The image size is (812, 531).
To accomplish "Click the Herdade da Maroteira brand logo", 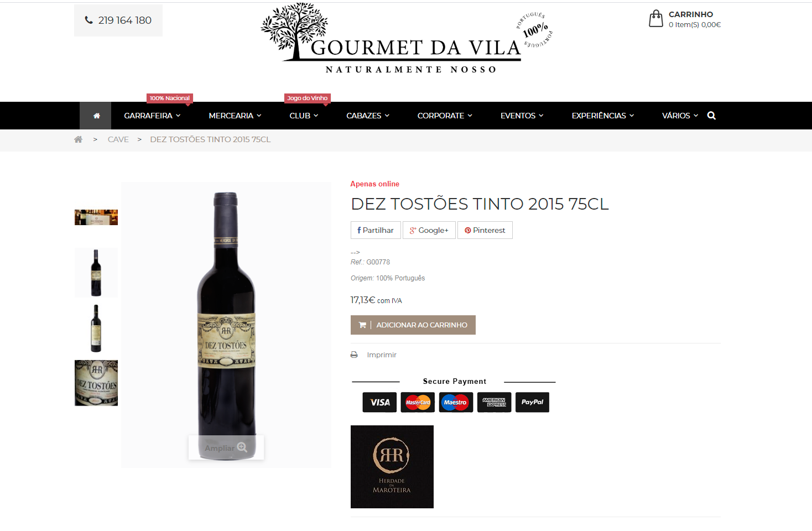I will pos(392,467).
